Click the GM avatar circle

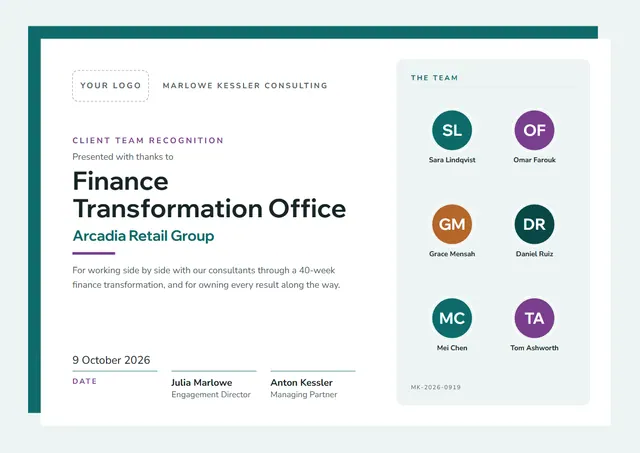tap(452, 224)
